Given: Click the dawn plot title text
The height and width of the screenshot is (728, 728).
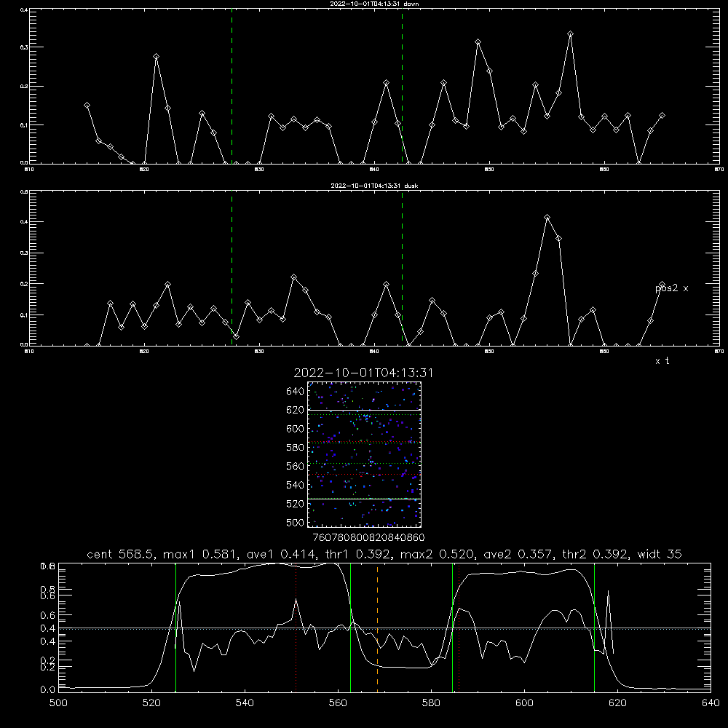Looking at the screenshot, I should pyautogui.click(x=374, y=4).
